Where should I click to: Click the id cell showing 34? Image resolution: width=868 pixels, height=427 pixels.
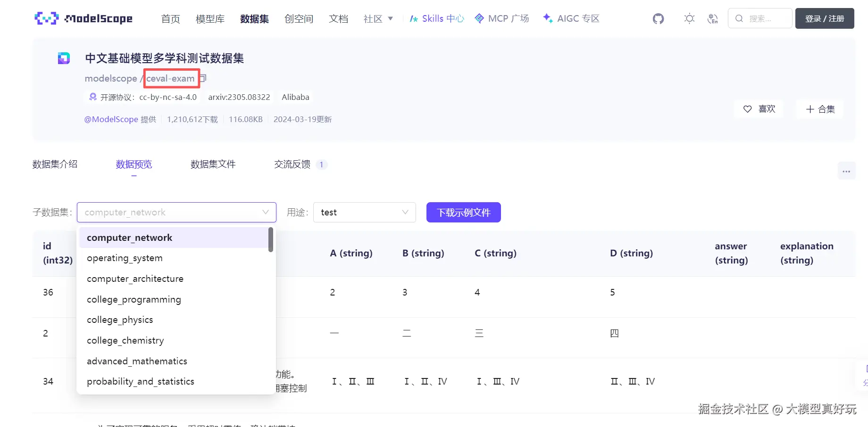pyautogui.click(x=48, y=381)
